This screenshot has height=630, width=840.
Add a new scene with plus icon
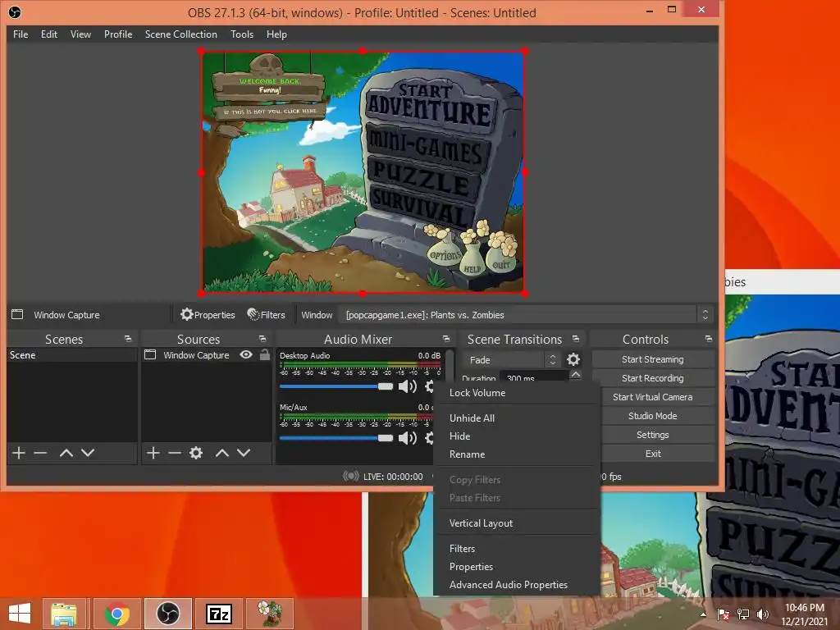coord(19,453)
